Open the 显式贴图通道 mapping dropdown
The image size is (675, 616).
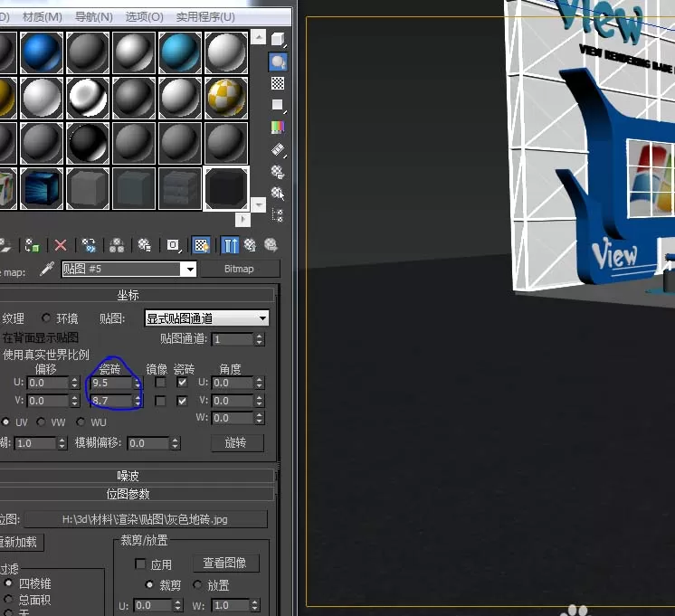point(206,318)
